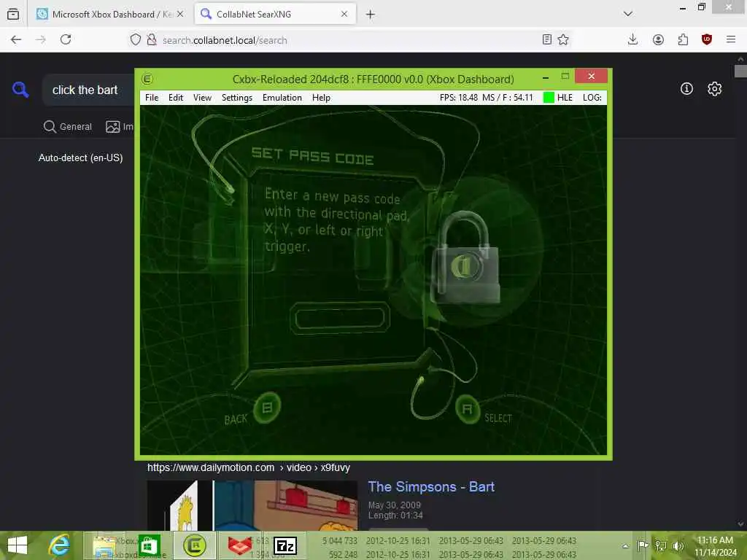The width and height of the screenshot is (747, 560).
Task: Open SearXNG preferences gear icon
Action: [714, 89]
